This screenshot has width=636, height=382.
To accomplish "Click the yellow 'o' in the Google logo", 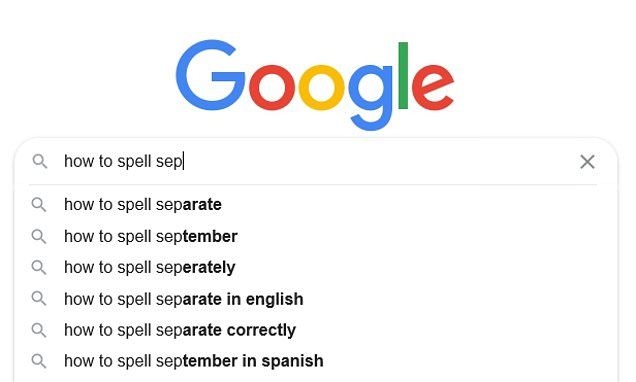I will 322,87.
